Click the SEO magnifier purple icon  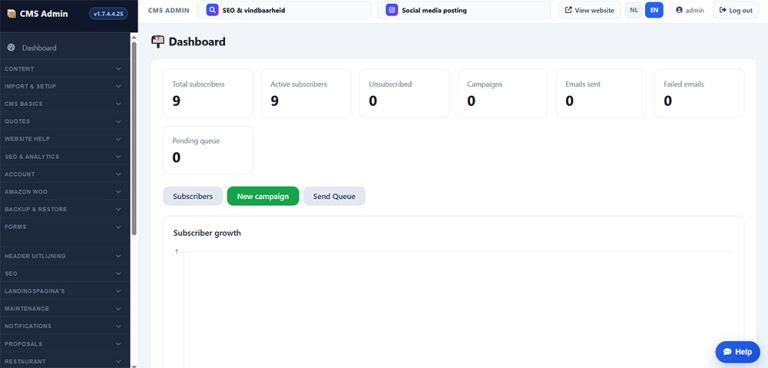coord(212,10)
